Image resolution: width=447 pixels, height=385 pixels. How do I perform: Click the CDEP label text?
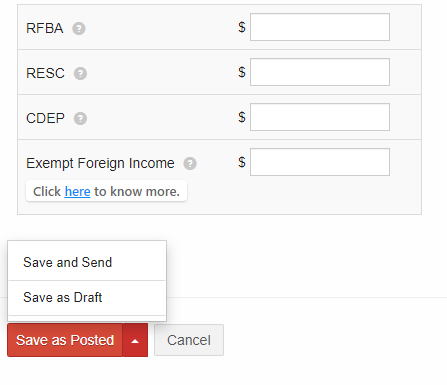(x=45, y=118)
